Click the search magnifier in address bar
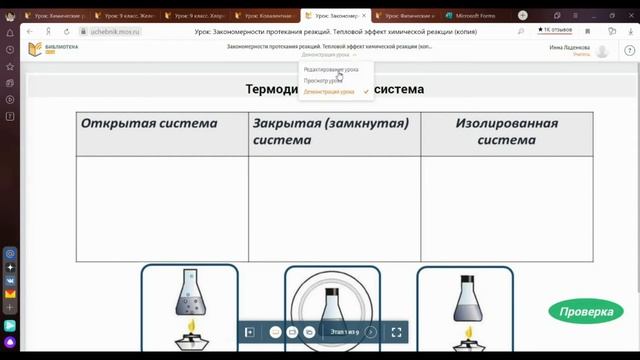The image size is (640, 360). pyautogui.click(x=521, y=31)
